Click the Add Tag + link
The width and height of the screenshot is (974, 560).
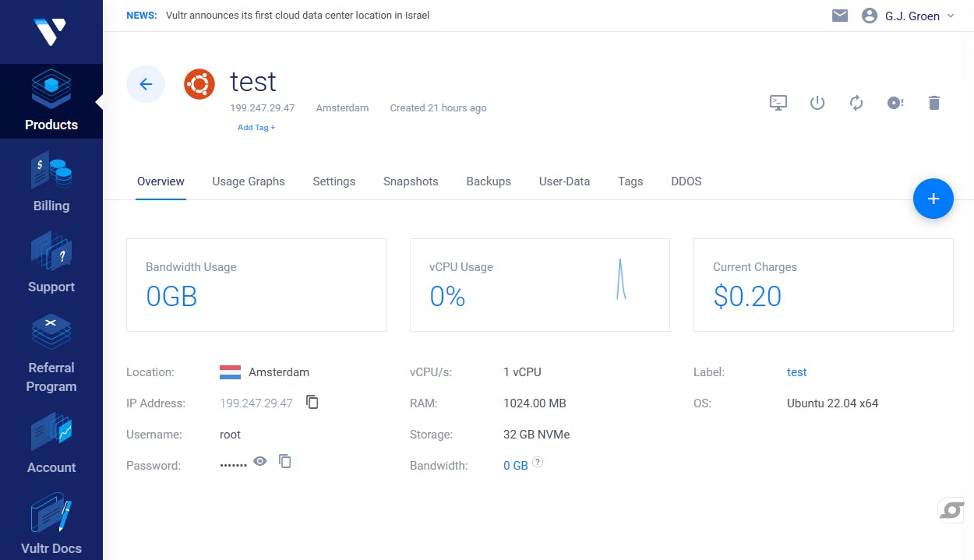tap(256, 128)
